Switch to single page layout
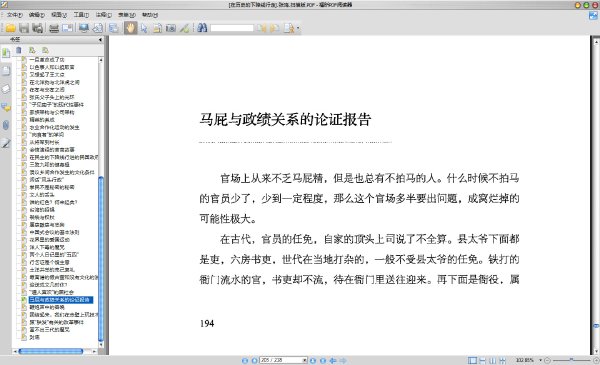Screen dimensions: 600x365 (472, 360)
